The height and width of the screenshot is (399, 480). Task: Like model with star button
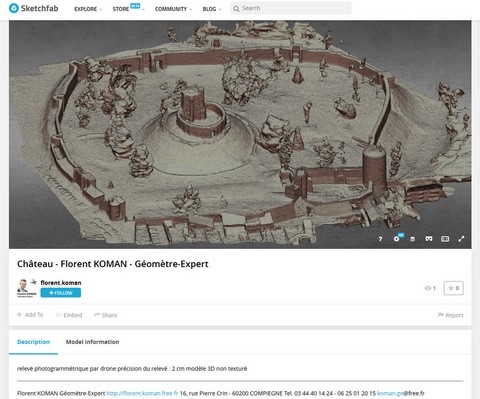tap(454, 288)
